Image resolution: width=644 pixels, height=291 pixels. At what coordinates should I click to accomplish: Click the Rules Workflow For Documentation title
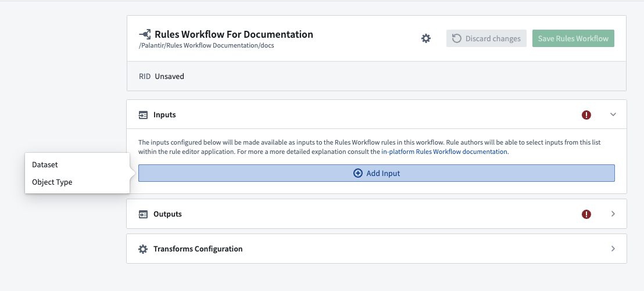pos(234,34)
